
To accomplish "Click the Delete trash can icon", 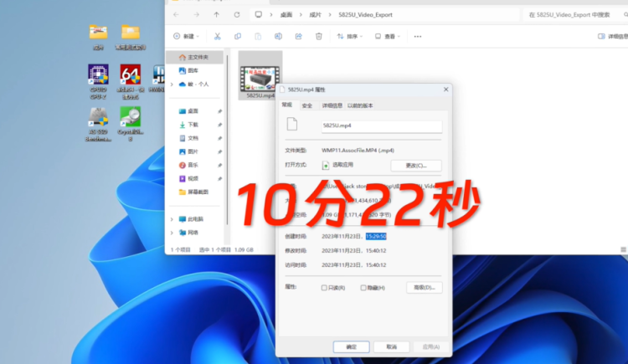I will pyautogui.click(x=319, y=37).
